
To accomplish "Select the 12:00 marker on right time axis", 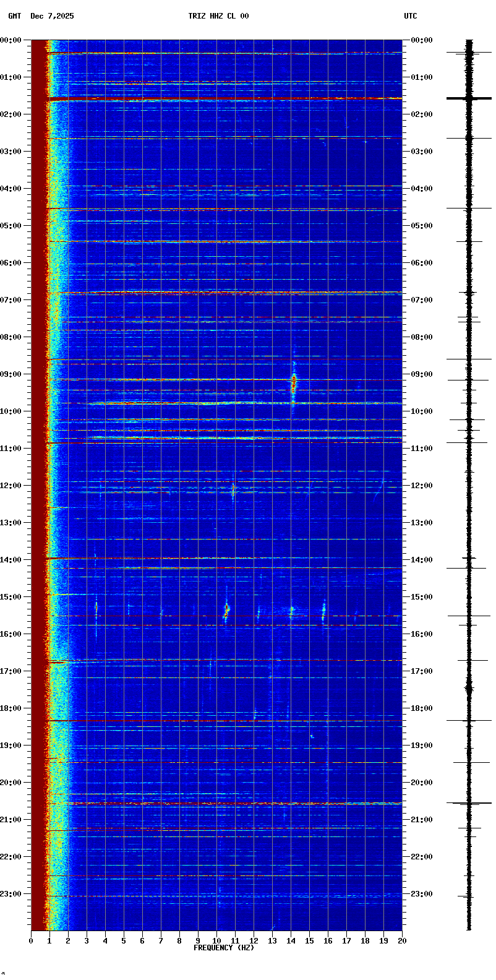I will click(x=421, y=486).
